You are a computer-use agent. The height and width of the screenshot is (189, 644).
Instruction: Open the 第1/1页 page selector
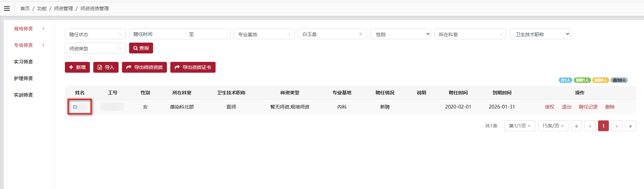point(520,126)
